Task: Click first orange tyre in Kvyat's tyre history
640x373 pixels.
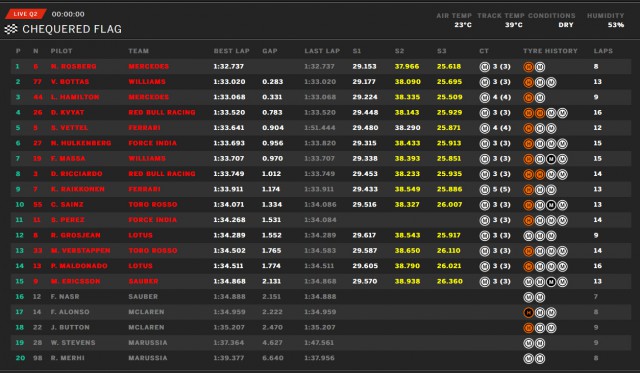Action: pos(529,113)
